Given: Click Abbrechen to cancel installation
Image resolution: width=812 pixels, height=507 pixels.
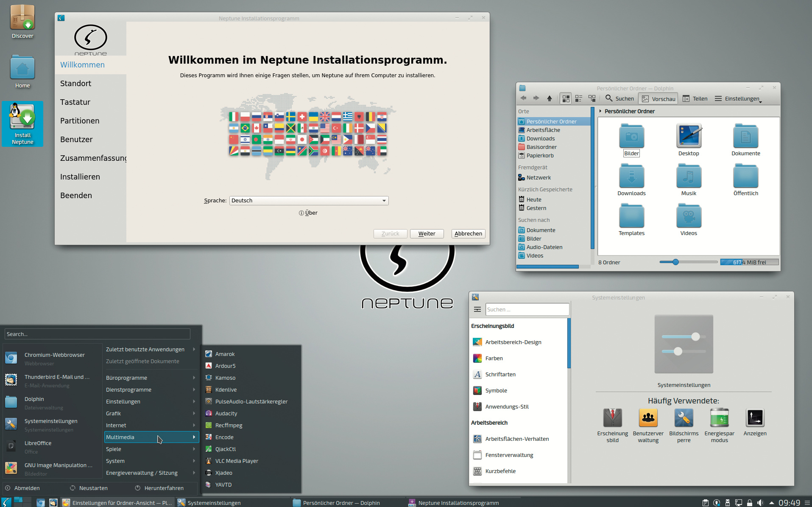Looking at the screenshot, I should 468,234.
